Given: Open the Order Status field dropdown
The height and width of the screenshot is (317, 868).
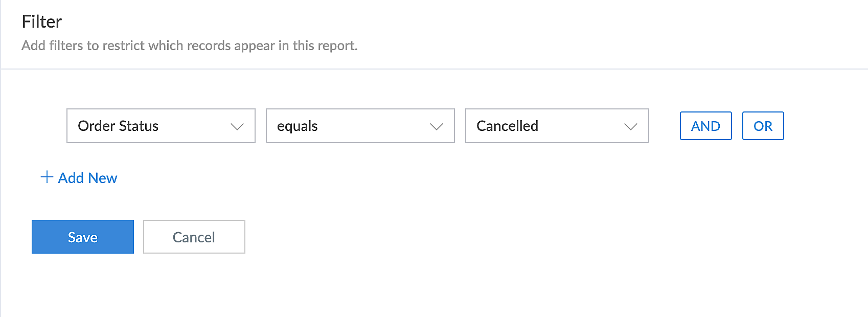Looking at the screenshot, I should pos(161,126).
